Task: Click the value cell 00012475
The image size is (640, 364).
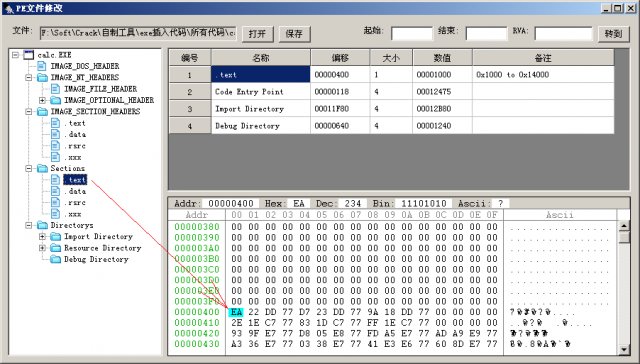Action: click(x=442, y=92)
